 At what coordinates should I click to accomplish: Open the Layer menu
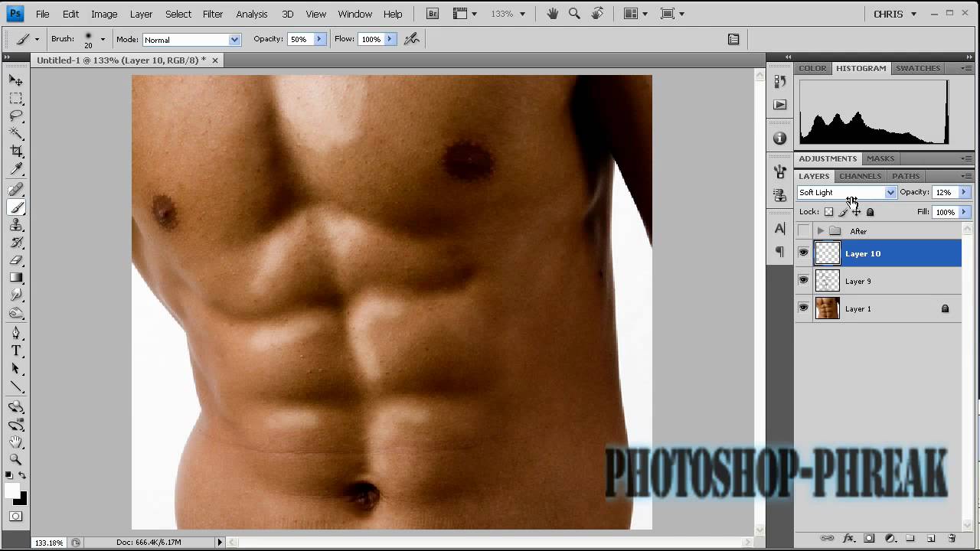141,14
